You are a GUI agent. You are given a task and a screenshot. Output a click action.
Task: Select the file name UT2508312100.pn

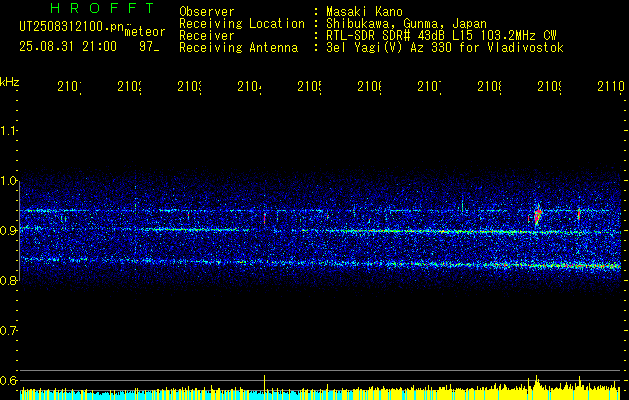pos(72,26)
